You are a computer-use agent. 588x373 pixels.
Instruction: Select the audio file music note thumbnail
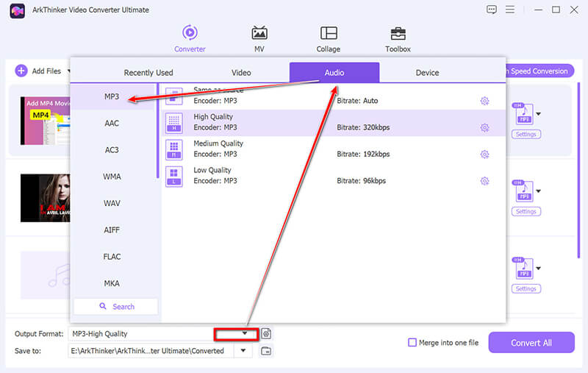[46, 275]
